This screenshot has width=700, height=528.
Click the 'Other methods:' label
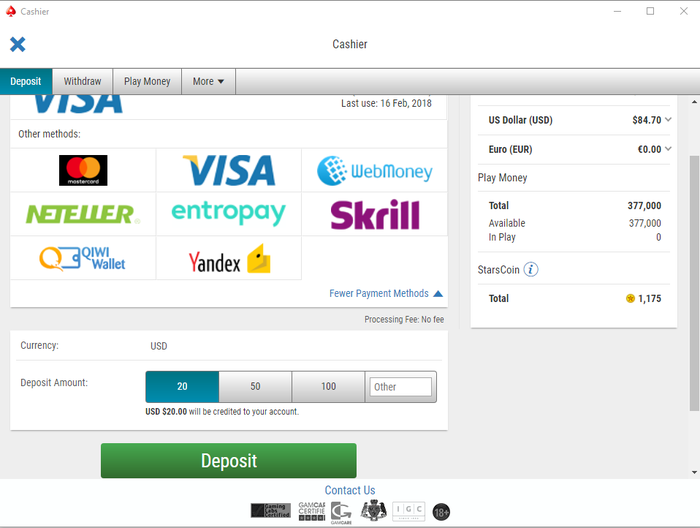tap(49, 134)
